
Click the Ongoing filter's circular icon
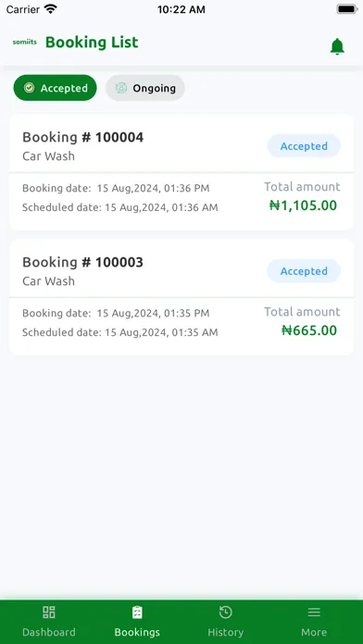(x=121, y=88)
